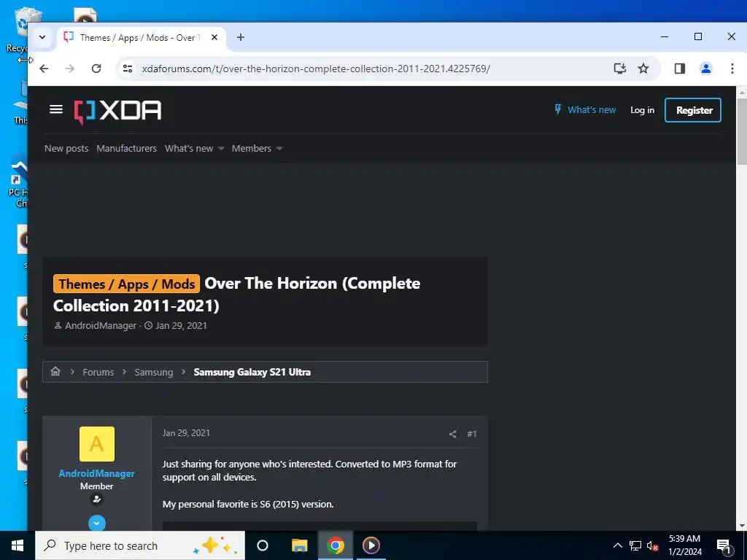View site information icon in address bar
This screenshot has height=560, width=747.
(128, 69)
